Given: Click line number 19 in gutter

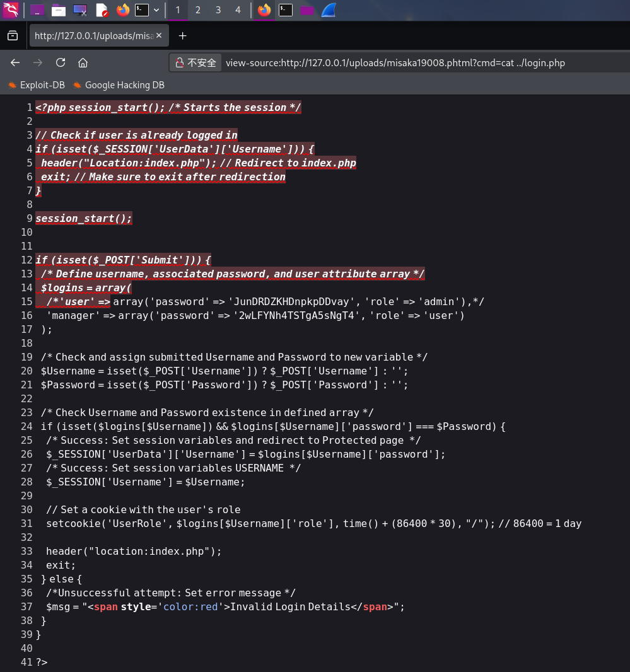Looking at the screenshot, I should click(x=26, y=357).
